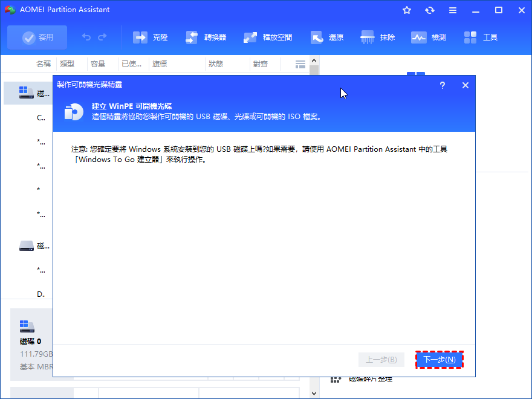Maximize the AOMEI Partition Assistant window

[499, 10]
